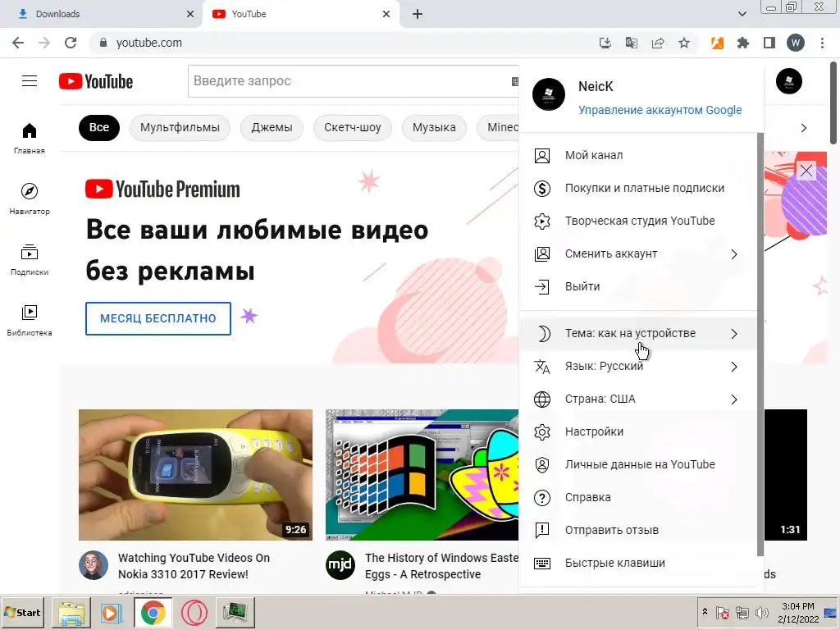Image resolution: width=840 pixels, height=630 pixels.
Task: Show hidden system tray icons
Action: pos(705,612)
